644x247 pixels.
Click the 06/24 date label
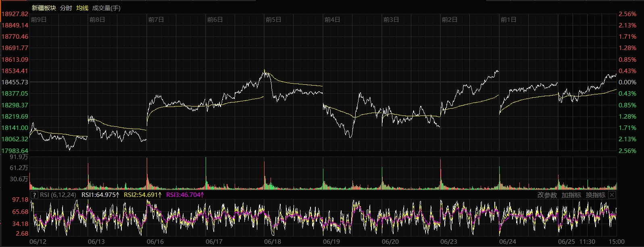click(x=508, y=241)
